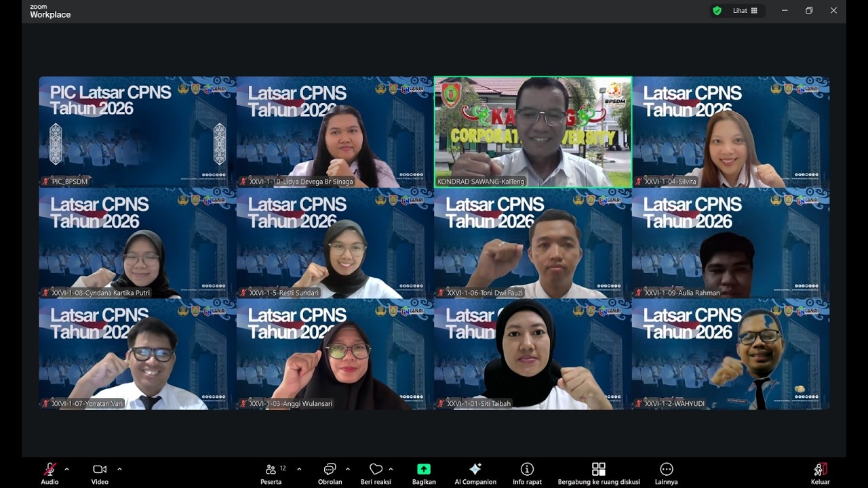Click muted mic icon on Lidya Devega label
Viewport: 868px width, 488px height.
[x=243, y=182]
